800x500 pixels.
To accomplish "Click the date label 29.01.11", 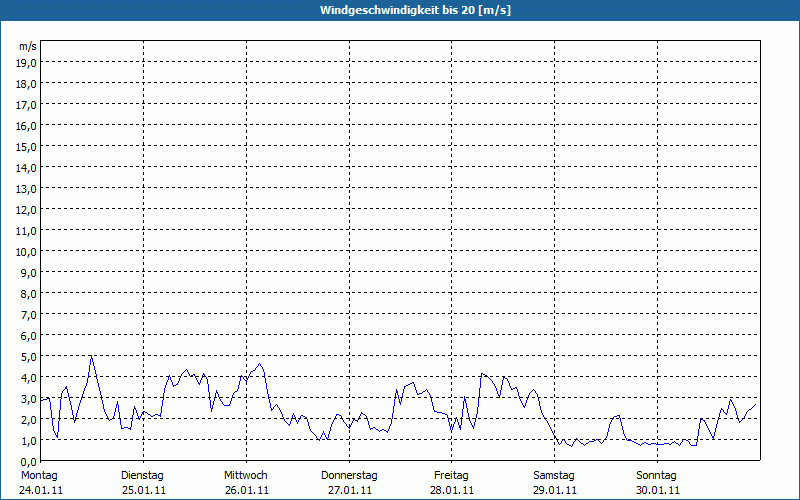I will 555,491.
